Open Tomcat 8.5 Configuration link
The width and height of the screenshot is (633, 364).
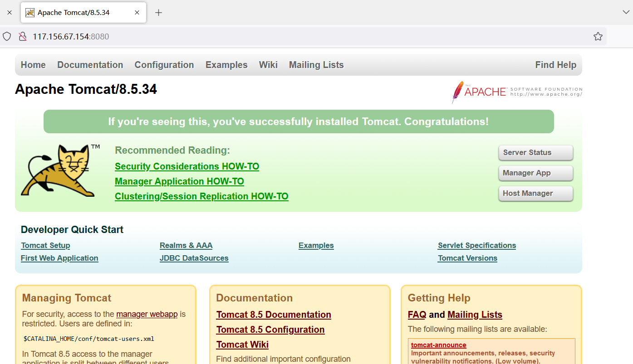270,330
